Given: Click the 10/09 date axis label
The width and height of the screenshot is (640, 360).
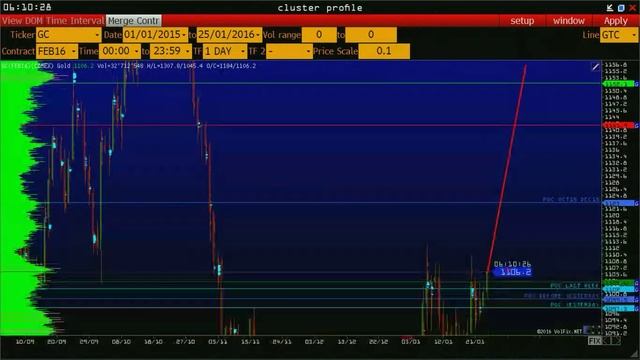Looking at the screenshot, I should pos(25,341).
